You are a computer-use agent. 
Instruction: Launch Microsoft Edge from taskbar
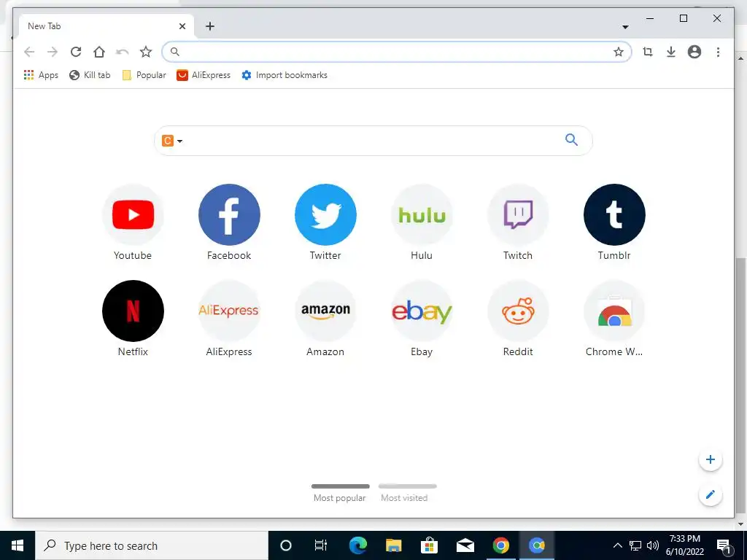point(357,545)
